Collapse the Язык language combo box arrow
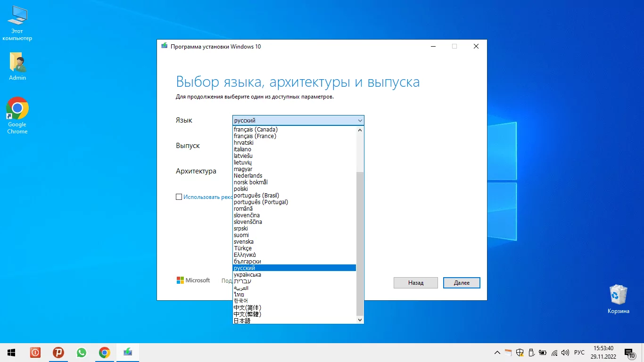 [360, 121]
